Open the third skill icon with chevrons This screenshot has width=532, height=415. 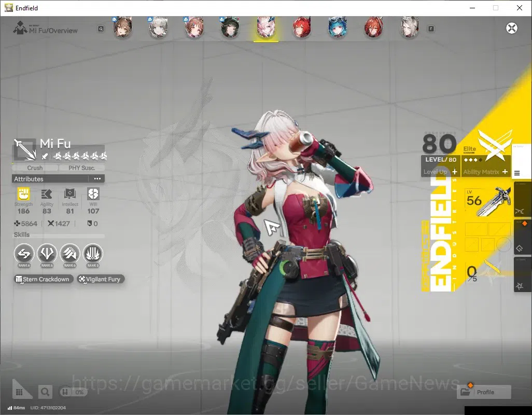click(x=70, y=254)
